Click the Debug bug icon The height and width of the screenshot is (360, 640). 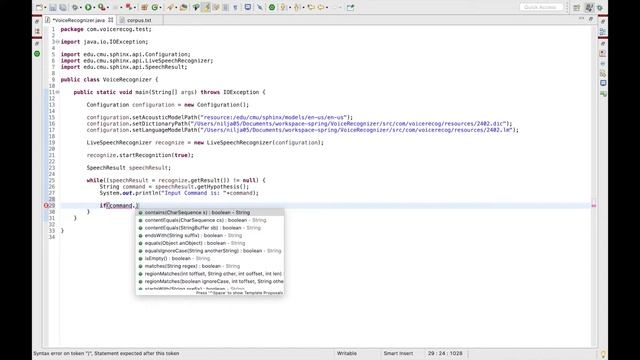(75, 7)
